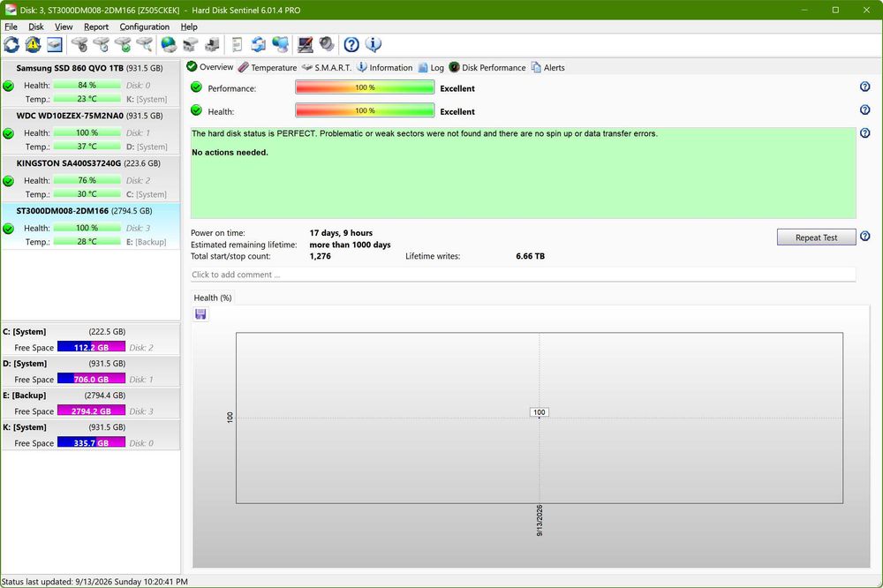883x588 pixels.
Task: Open the Help menu
Action: [189, 26]
